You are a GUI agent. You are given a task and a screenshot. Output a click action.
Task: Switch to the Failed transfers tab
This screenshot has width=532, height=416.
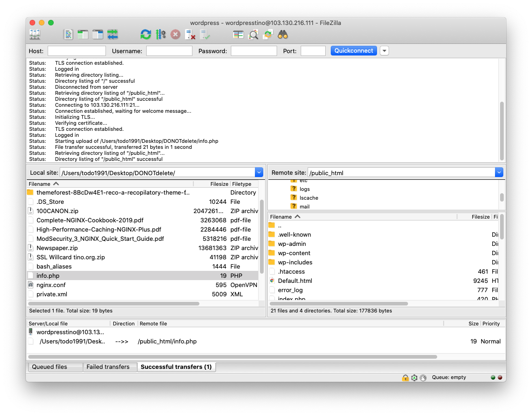click(x=108, y=367)
